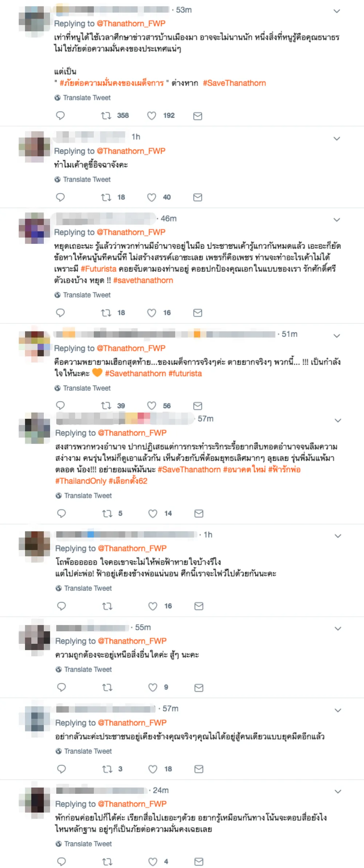Like the tweet showing 56 likes
The image size is (364, 868).
(x=151, y=405)
